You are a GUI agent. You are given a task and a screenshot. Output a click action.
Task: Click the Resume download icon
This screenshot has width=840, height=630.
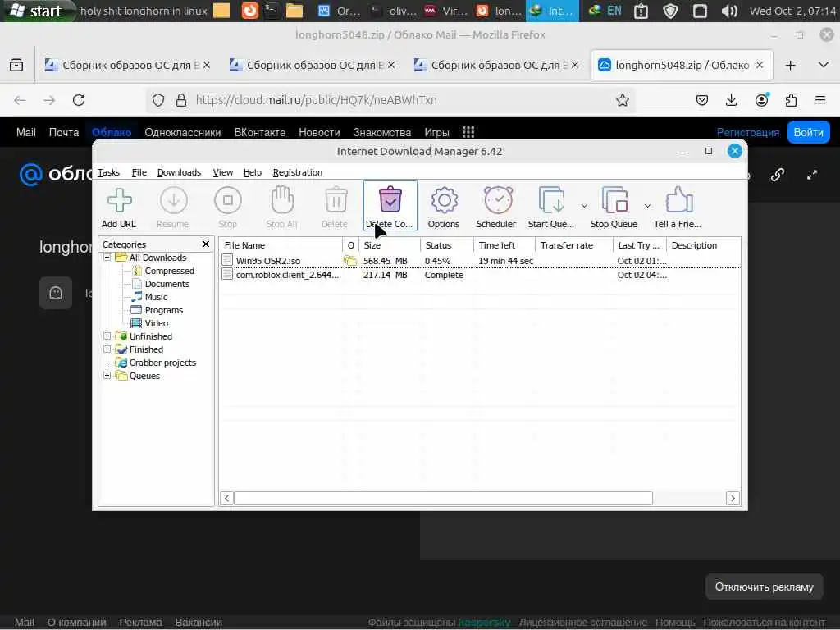(x=173, y=207)
